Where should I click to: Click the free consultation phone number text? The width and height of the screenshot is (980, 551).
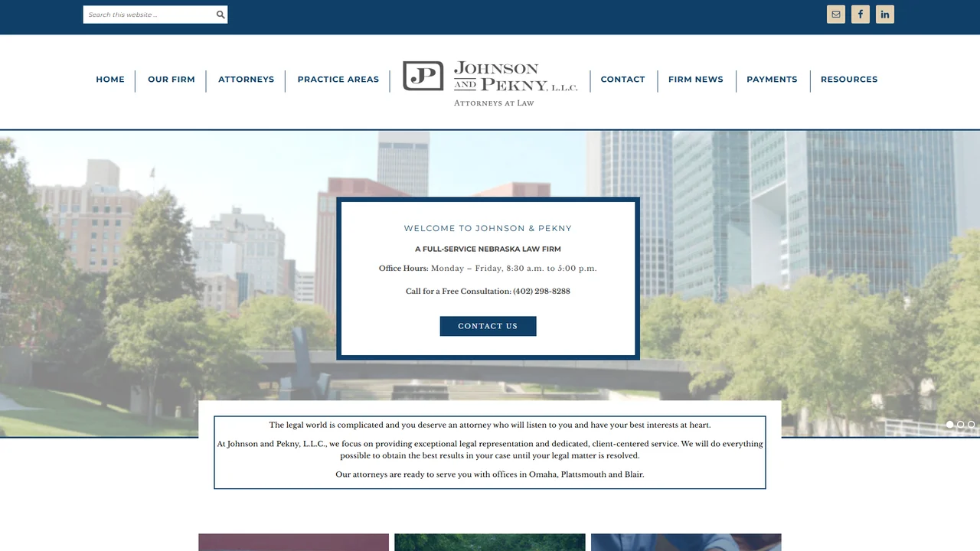click(x=488, y=291)
